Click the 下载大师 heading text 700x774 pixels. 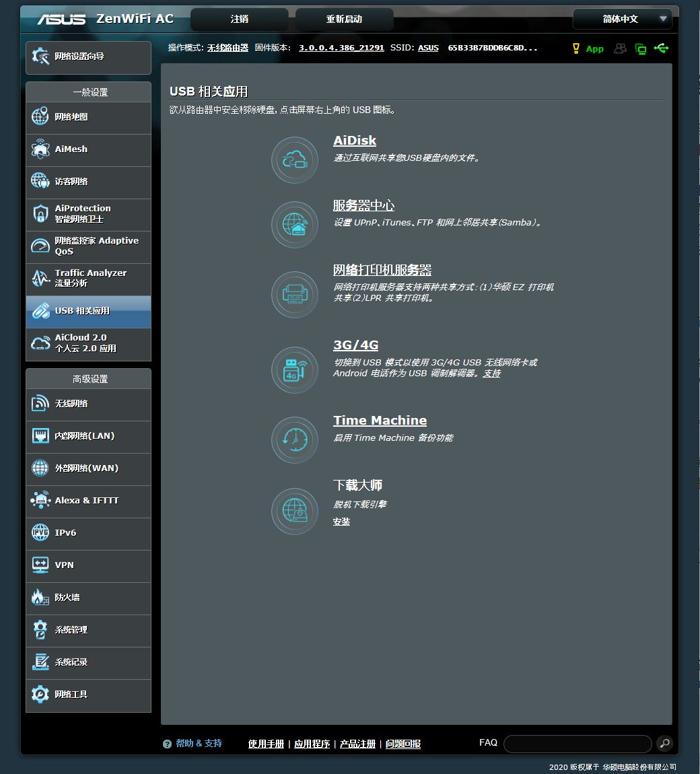357,485
